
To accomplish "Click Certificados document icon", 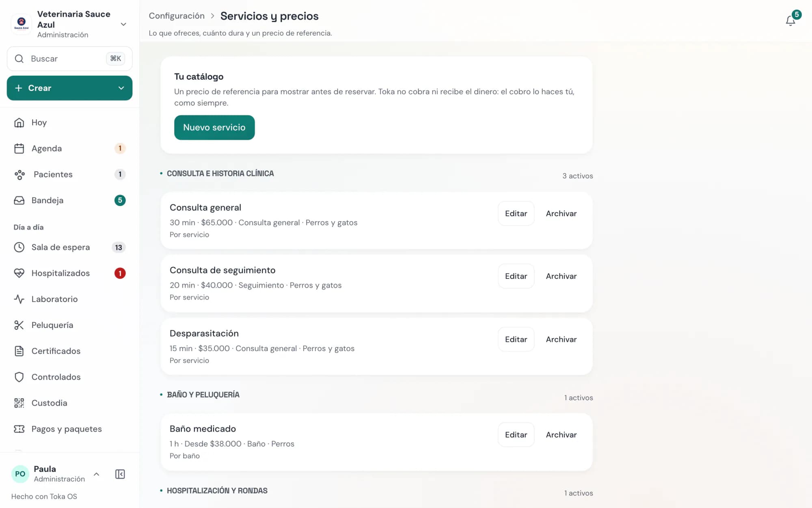I will (x=19, y=351).
